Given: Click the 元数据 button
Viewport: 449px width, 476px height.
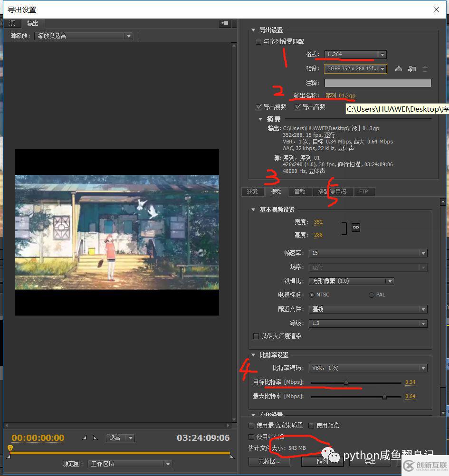Looking at the screenshot, I should [269, 461].
